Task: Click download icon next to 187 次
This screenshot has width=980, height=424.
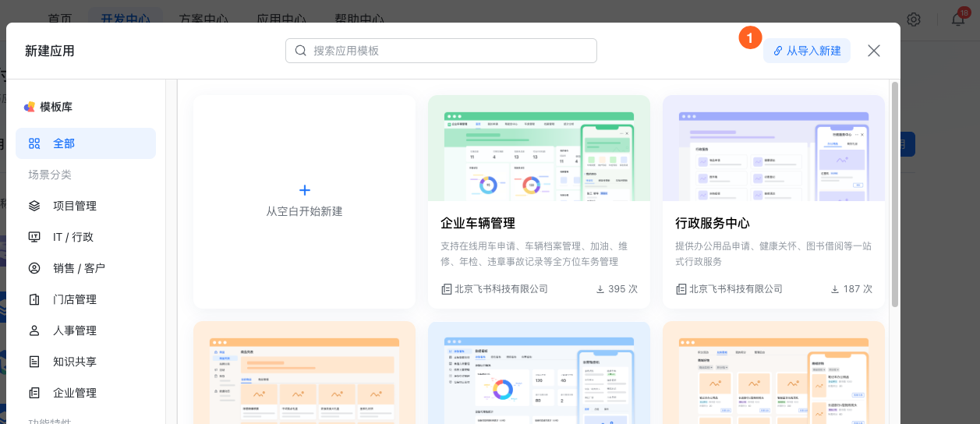Action: 835,289
